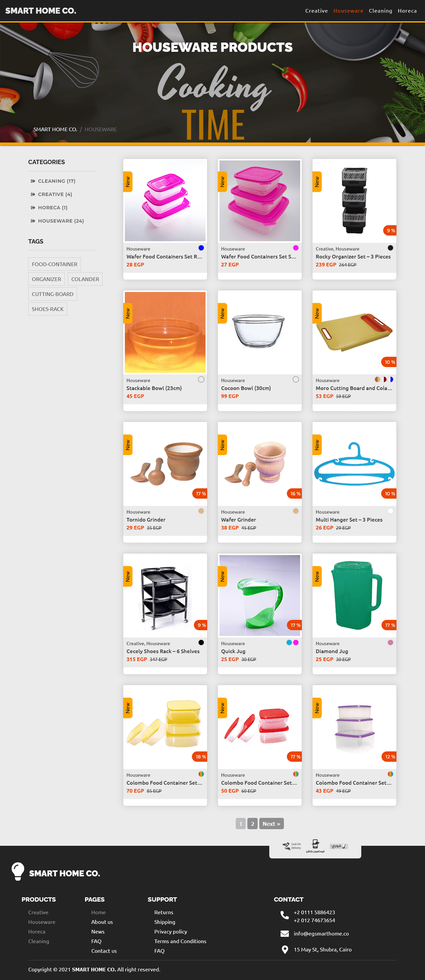Go to Next page in pagination
Screen dimensions: 425x980
pyautogui.click(x=271, y=823)
